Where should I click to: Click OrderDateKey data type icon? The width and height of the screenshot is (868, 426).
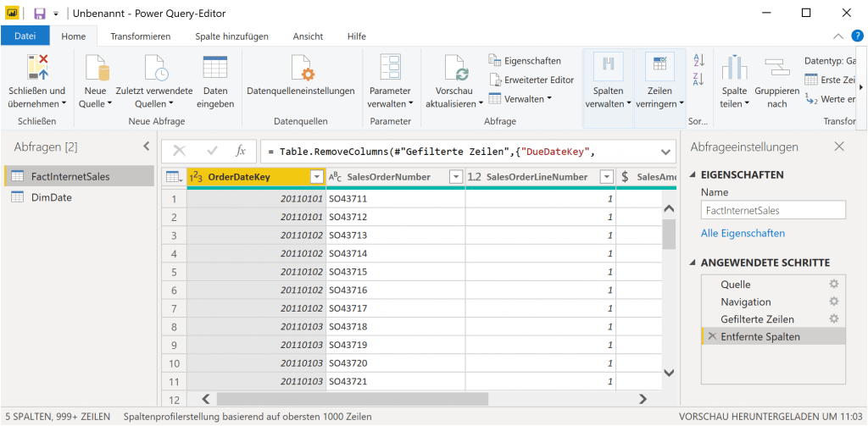[196, 177]
